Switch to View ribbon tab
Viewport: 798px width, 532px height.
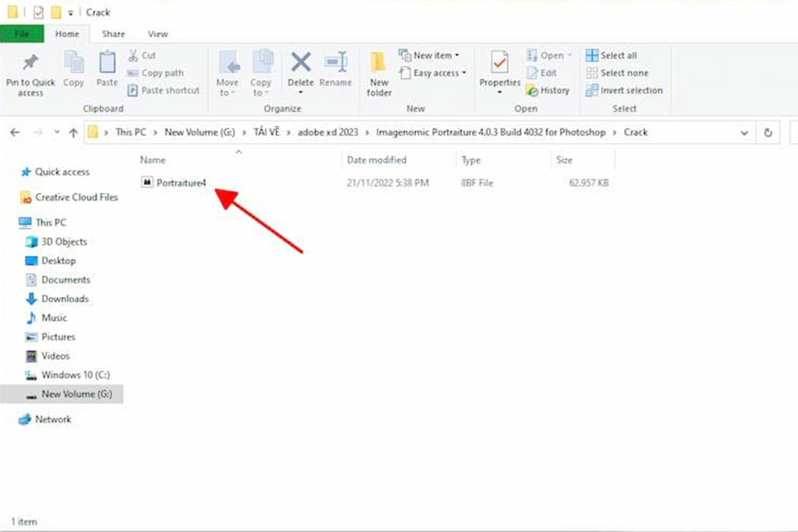point(158,34)
